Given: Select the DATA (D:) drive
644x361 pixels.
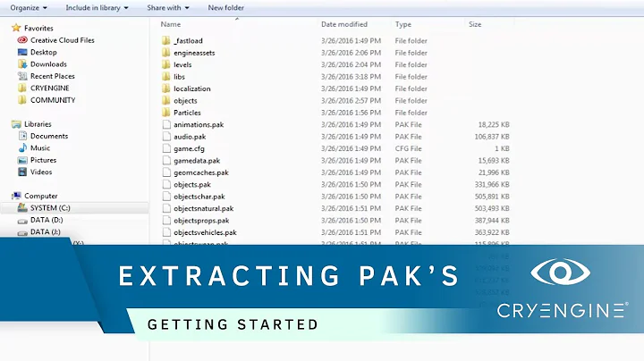Looking at the screenshot, I should [x=47, y=219].
